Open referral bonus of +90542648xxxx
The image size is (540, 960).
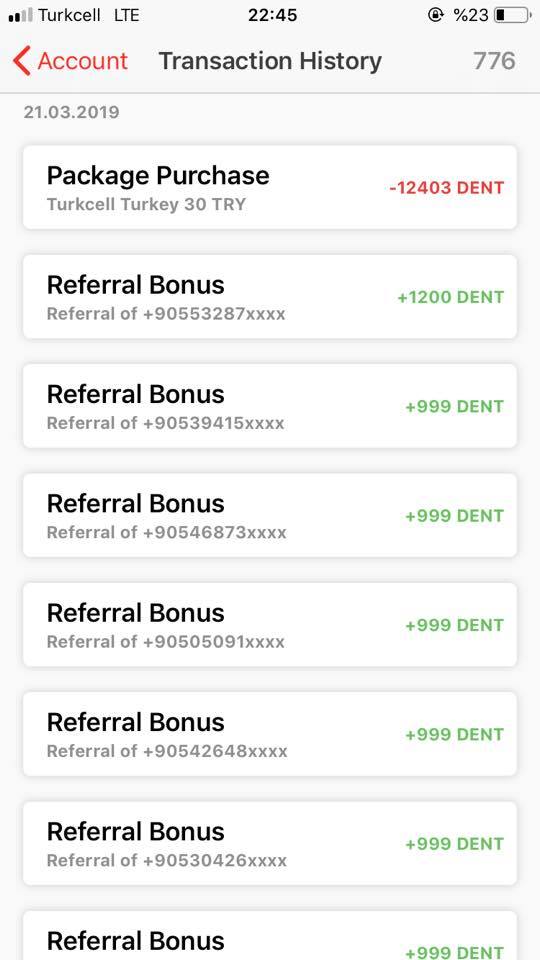tap(270, 734)
